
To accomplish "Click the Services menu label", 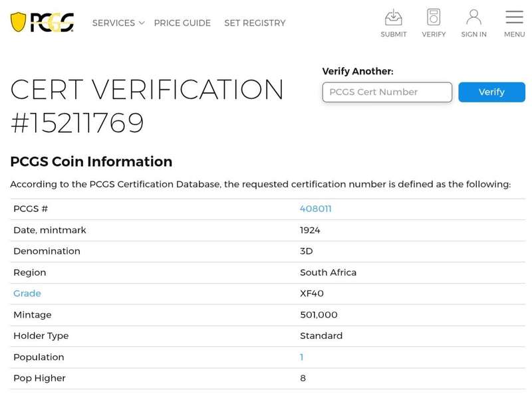I will [114, 23].
